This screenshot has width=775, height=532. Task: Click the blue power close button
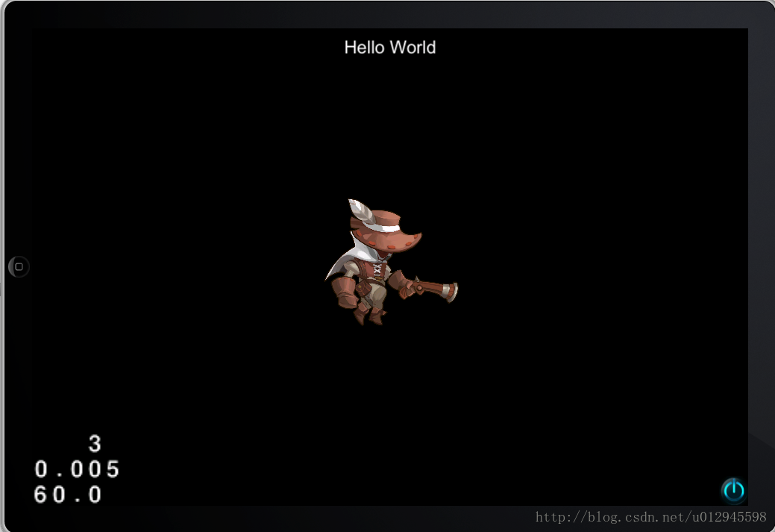733,490
